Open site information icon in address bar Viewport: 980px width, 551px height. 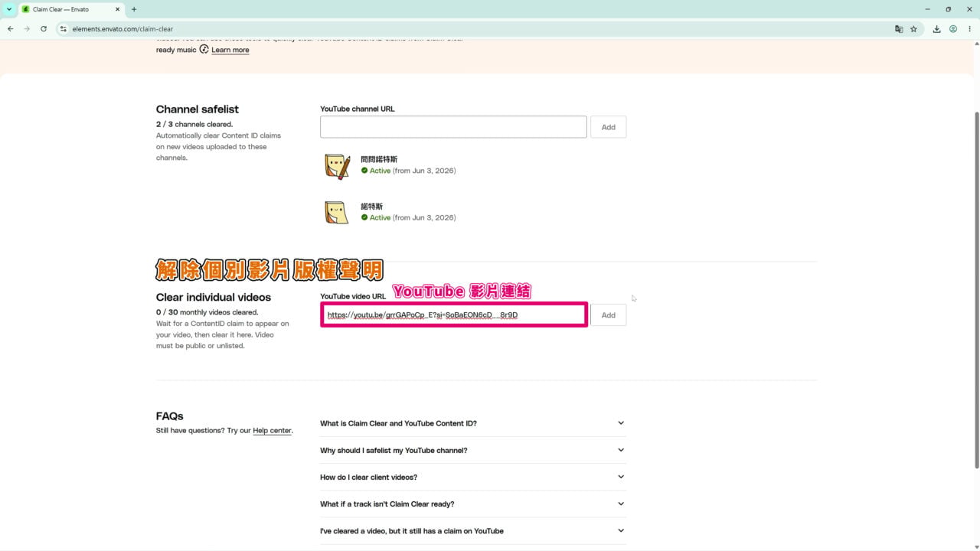pos(64,29)
